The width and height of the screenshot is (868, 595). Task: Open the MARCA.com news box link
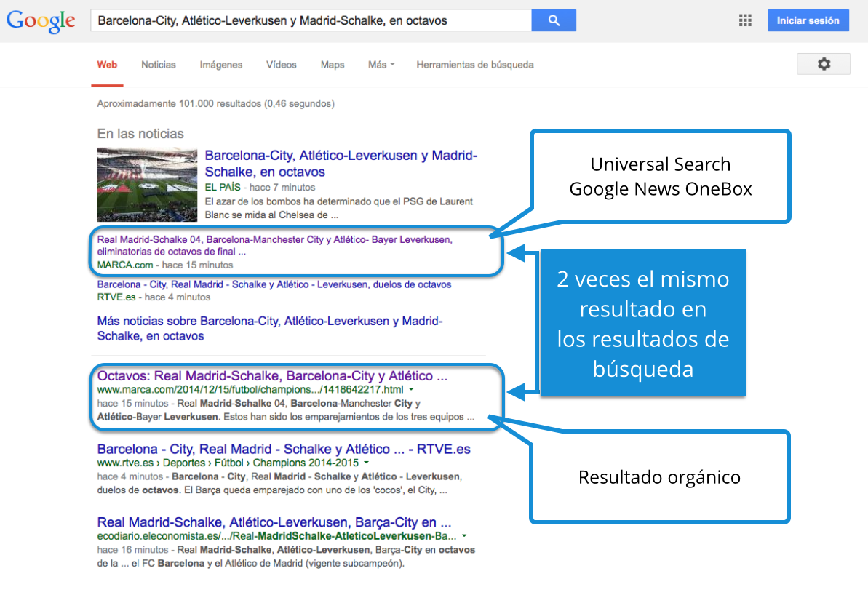(x=275, y=245)
